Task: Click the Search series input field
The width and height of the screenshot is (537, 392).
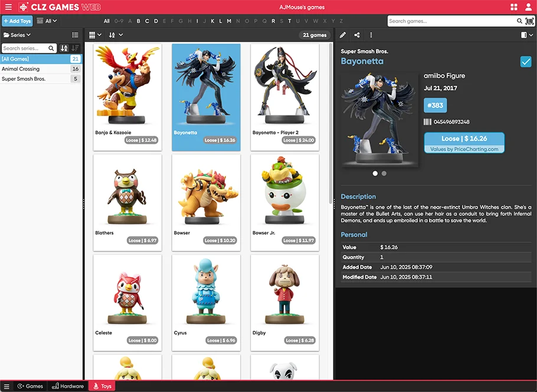Action: coord(25,48)
